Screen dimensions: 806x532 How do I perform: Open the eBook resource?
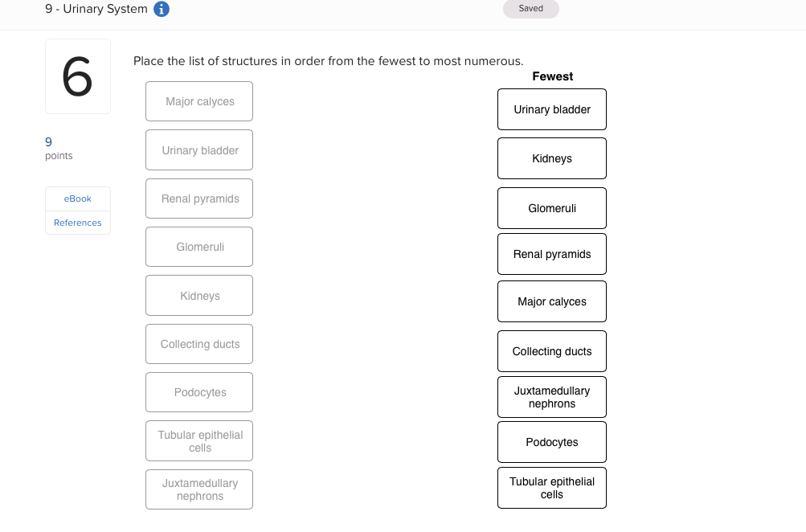77,198
